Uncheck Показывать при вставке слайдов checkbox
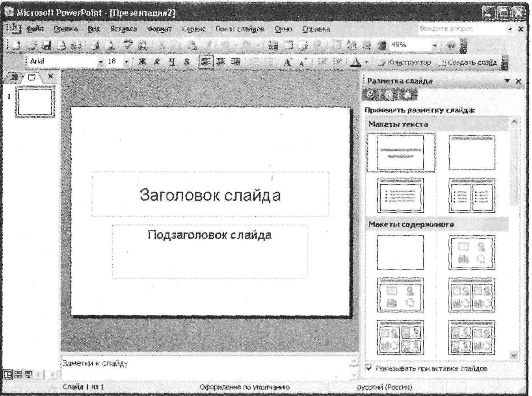 368,368
